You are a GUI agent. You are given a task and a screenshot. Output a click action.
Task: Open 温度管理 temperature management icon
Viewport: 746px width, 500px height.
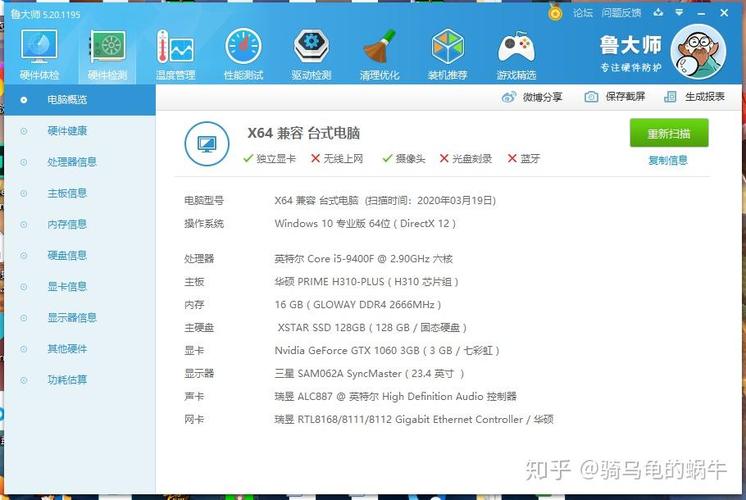(176, 54)
